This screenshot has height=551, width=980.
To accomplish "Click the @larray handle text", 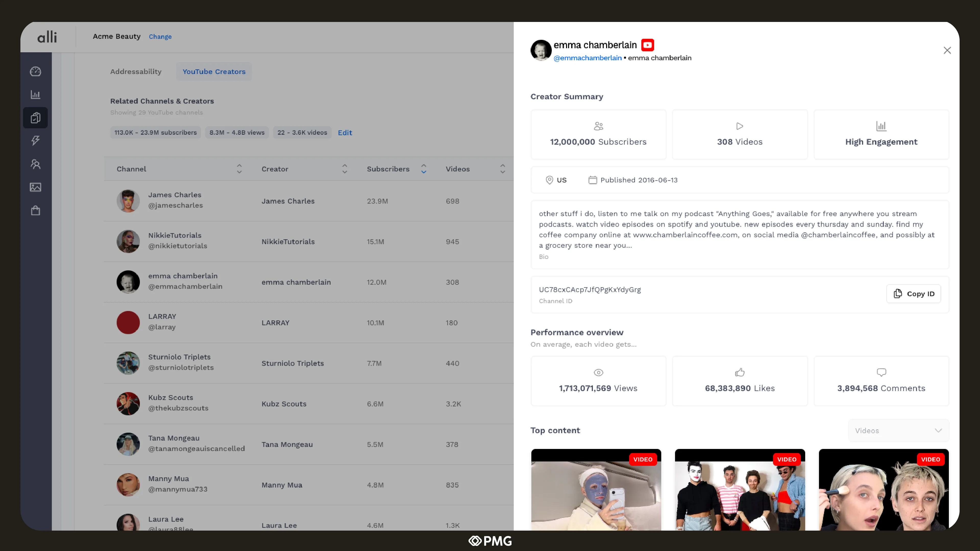I will pos(162,327).
